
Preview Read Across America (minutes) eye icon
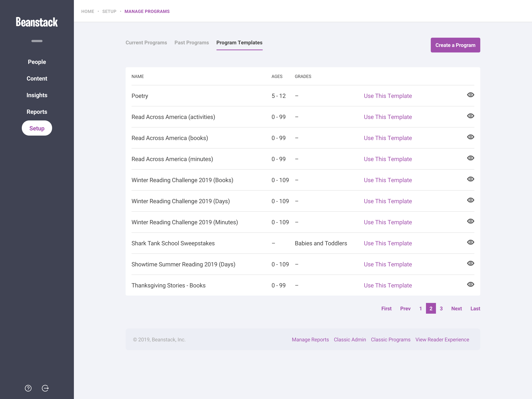click(470, 158)
